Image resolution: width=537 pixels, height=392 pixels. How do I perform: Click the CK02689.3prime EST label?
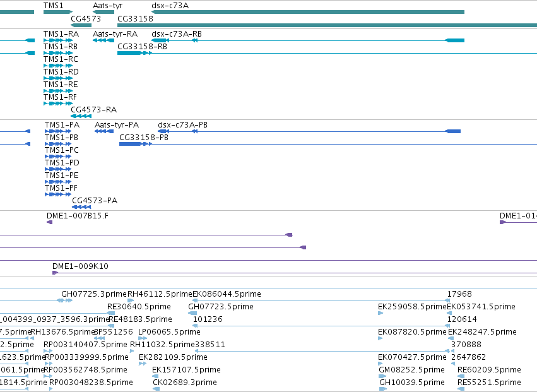pos(185,383)
